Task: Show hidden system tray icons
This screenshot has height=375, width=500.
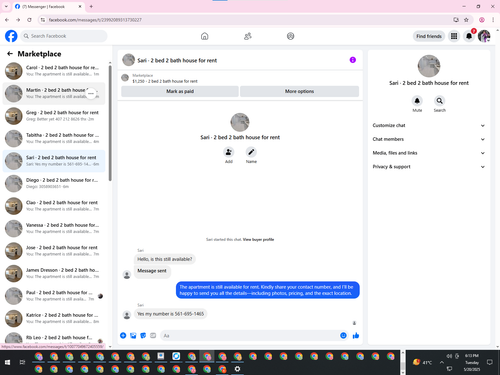Action: 442,362
